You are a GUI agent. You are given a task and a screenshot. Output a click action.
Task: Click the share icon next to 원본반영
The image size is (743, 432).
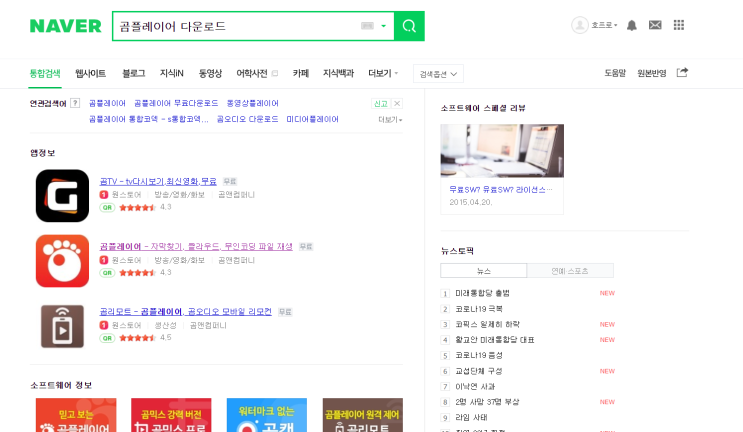click(682, 72)
